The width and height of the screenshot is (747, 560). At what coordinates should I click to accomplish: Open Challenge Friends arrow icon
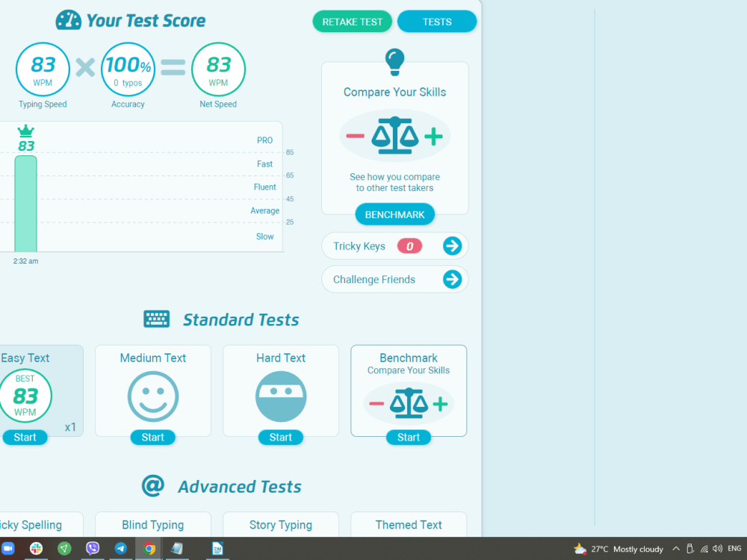[452, 279]
